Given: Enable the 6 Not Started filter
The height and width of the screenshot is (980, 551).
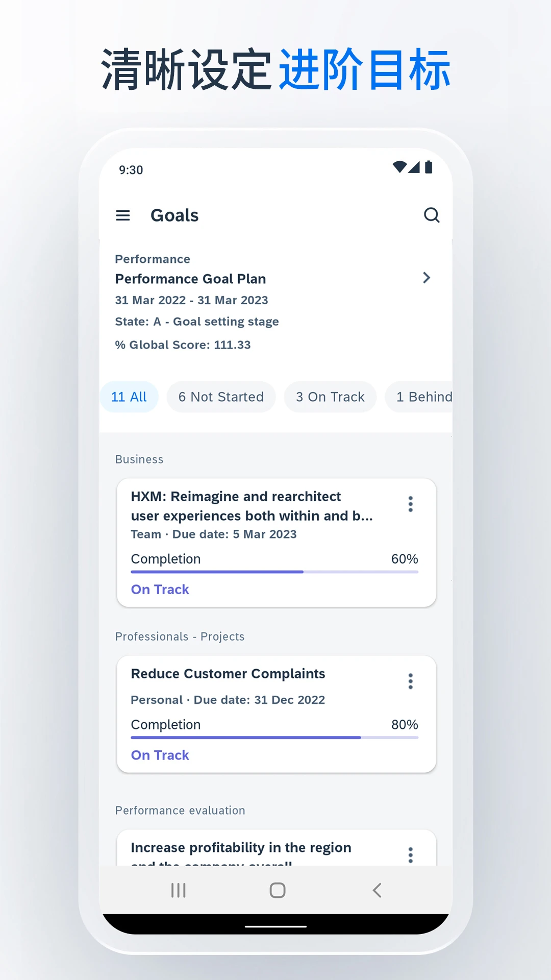Looking at the screenshot, I should click(x=220, y=397).
